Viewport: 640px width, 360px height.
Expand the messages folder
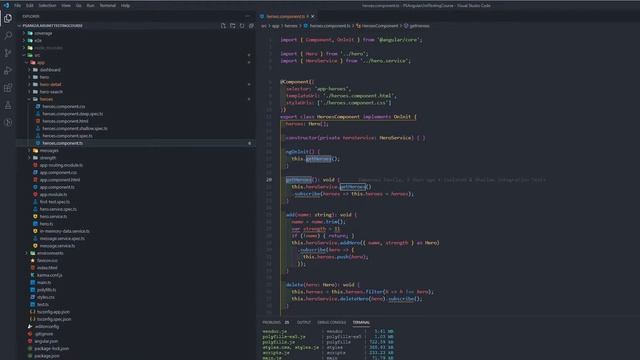(x=49, y=151)
